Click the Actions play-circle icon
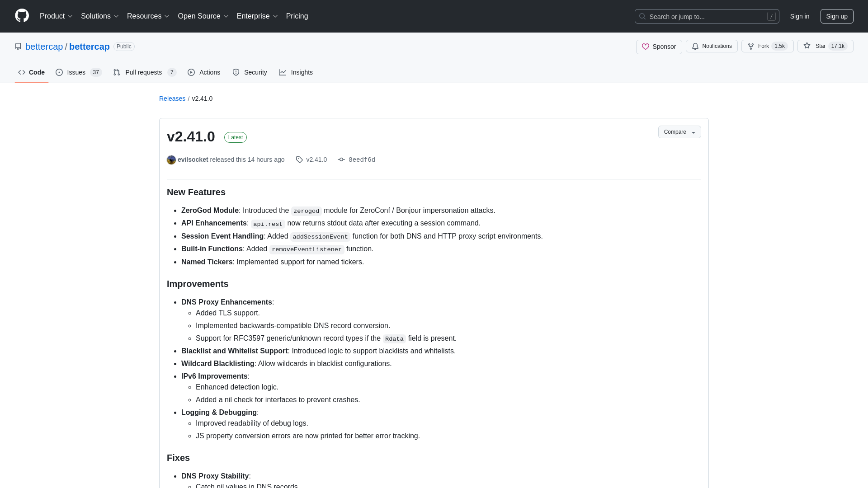Image resolution: width=868 pixels, height=488 pixels. [x=191, y=72]
